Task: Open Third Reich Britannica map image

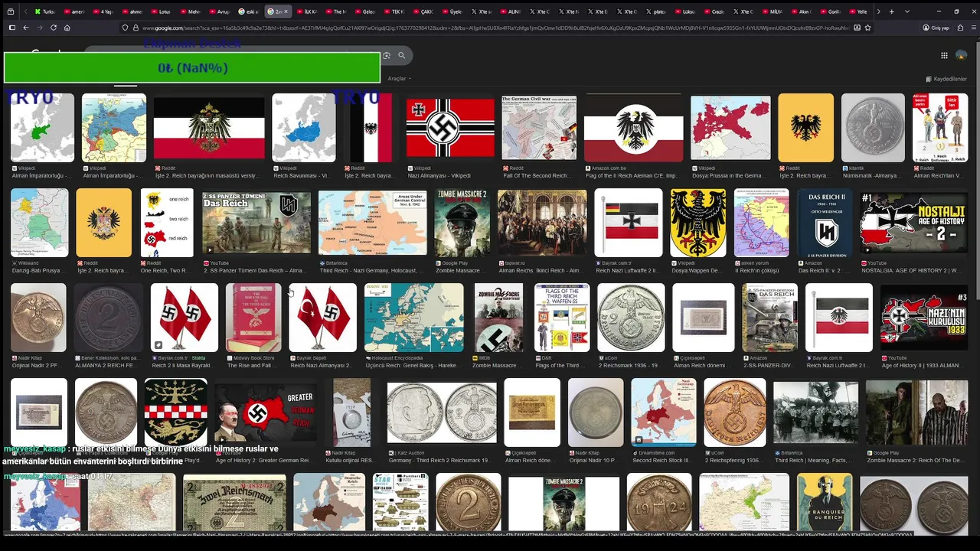Action: tap(373, 223)
